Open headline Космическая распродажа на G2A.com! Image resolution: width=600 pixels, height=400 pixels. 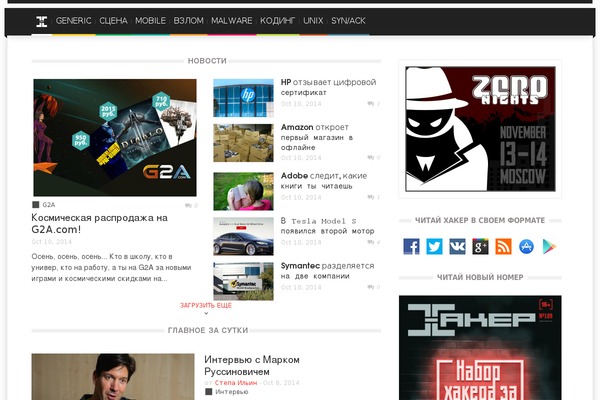coord(99,224)
